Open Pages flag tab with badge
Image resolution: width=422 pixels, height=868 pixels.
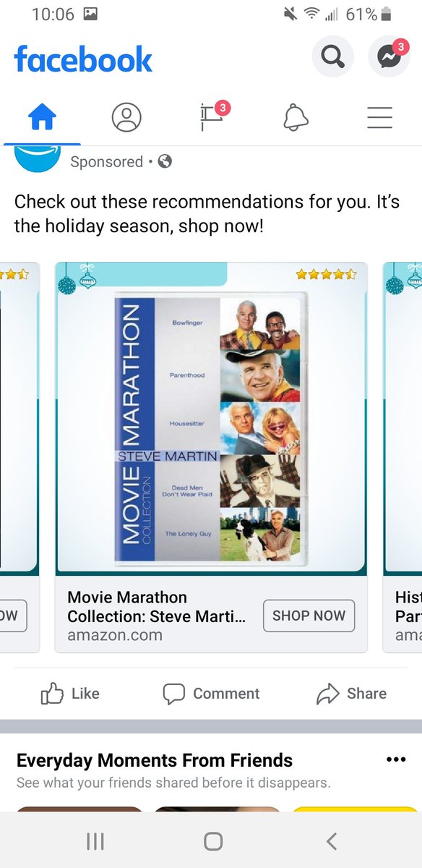pyautogui.click(x=212, y=116)
